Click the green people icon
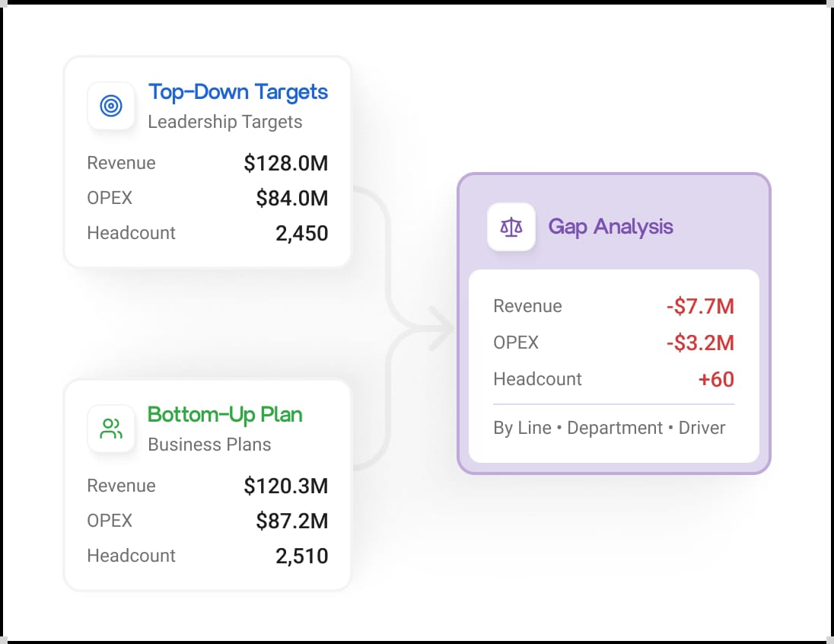Image resolution: width=834 pixels, height=644 pixels. coord(110,429)
